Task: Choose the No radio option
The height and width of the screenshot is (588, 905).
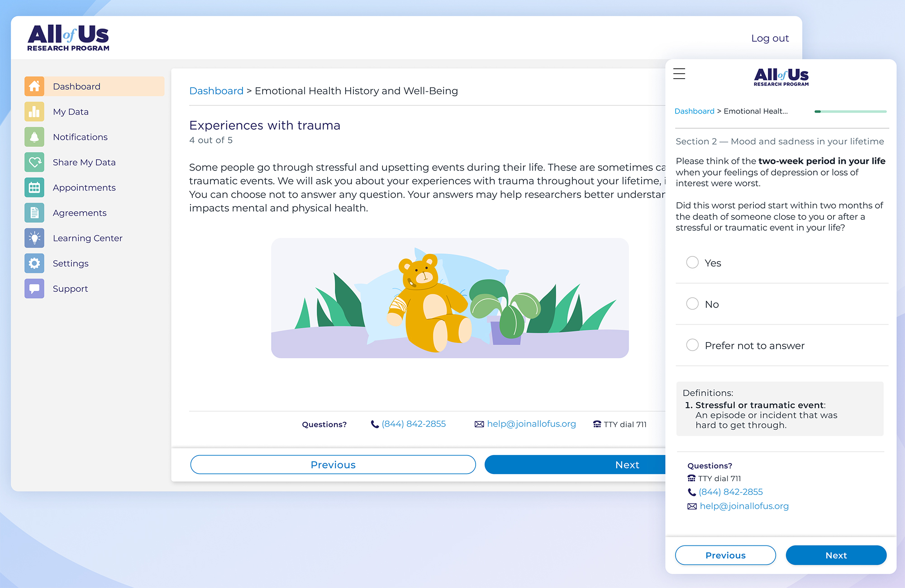Action: [x=692, y=303]
